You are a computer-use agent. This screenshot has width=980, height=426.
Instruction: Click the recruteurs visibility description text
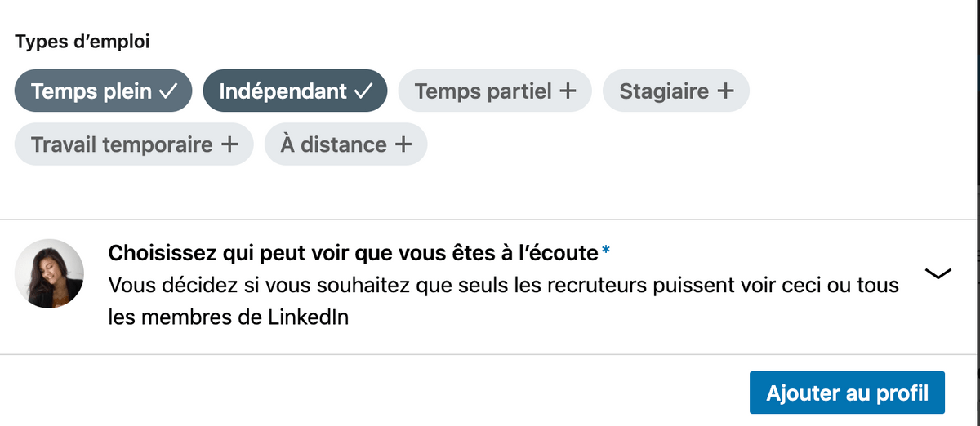click(x=503, y=301)
